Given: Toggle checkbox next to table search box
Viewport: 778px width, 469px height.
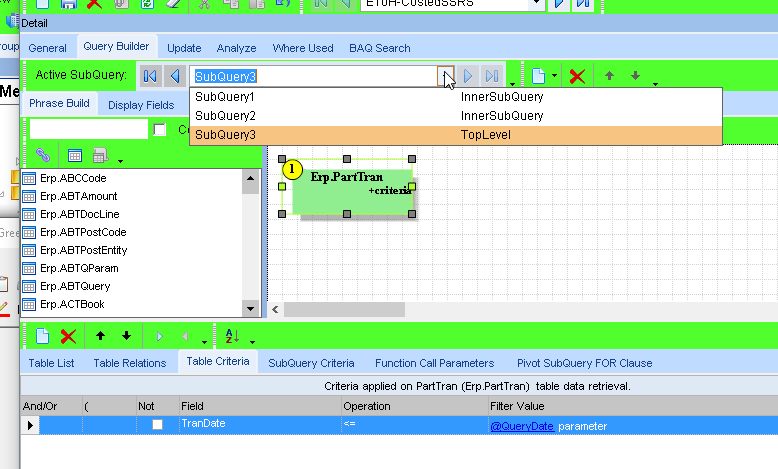Looking at the screenshot, I should pyautogui.click(x=159, y=130).
